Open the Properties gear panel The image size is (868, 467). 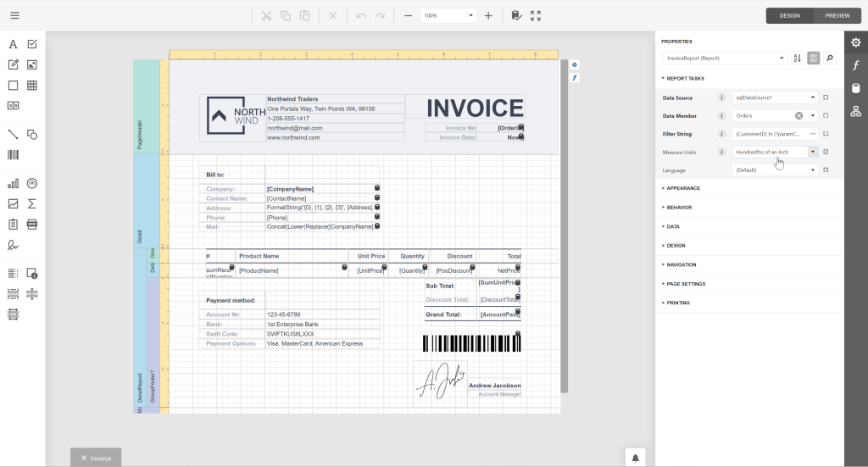pos(856,42)
